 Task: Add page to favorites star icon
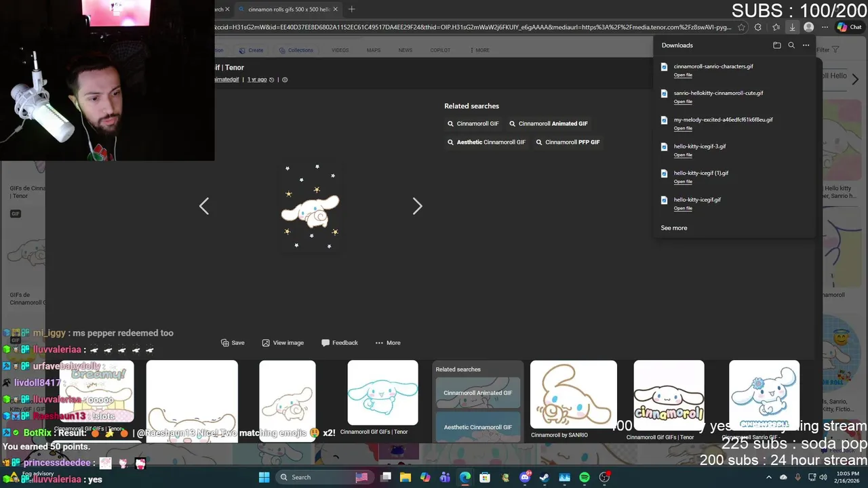[x=742, y=27]
